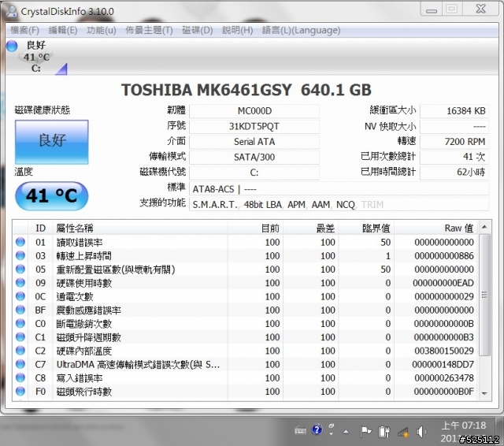Click the greyed TRIM feature label
Screen dimensions: 504x446
pos(372,205)
